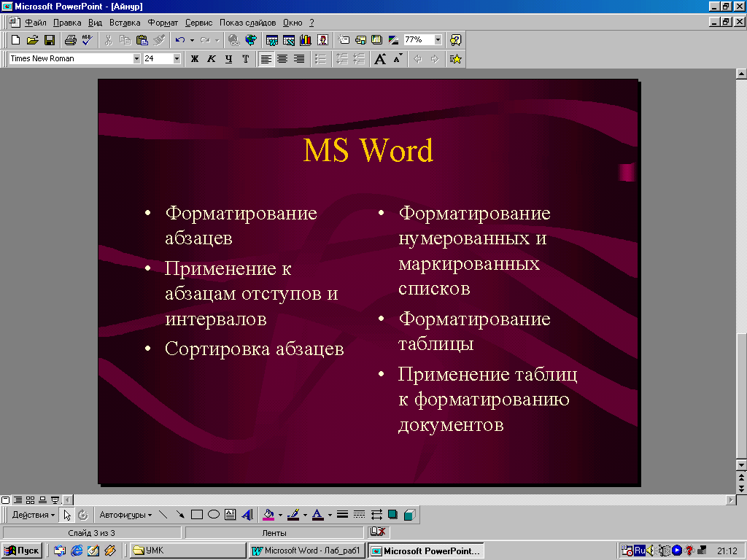Create a new slide with the New Slide icon
The height and width of the screenshot is (560, 747).
344,40
